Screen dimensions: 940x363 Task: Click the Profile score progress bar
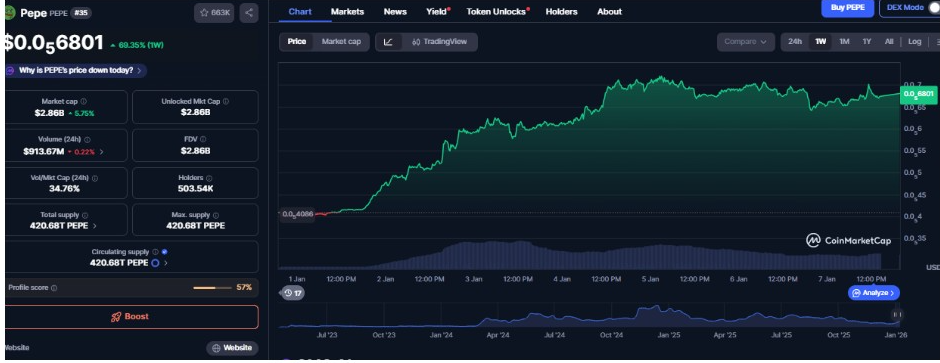[212, 288]
